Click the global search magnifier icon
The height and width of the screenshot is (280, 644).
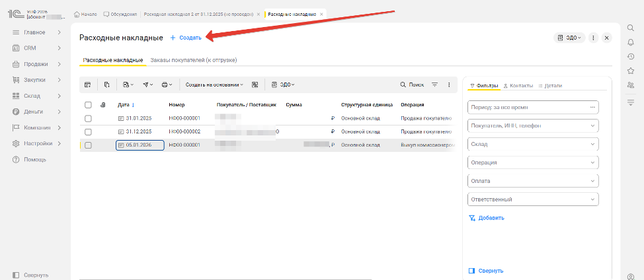pos(631,28)
